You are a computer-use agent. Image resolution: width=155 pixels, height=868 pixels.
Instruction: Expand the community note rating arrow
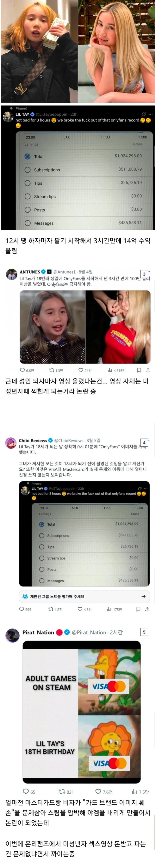click(x=144, y=596)
